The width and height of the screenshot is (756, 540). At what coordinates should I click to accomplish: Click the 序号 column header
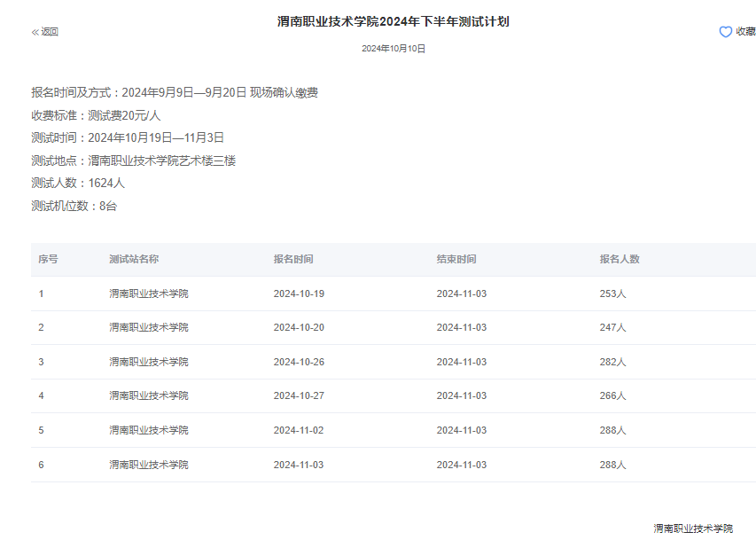[48, 260]
